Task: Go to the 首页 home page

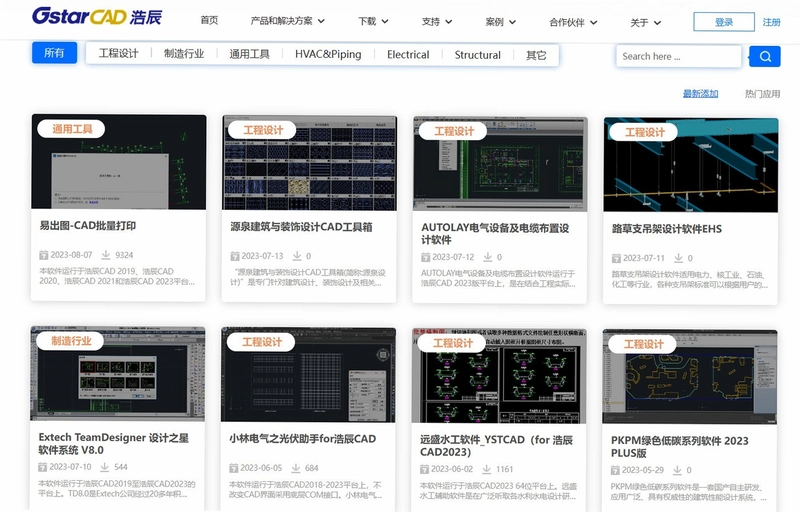Action: coord(209,20)
